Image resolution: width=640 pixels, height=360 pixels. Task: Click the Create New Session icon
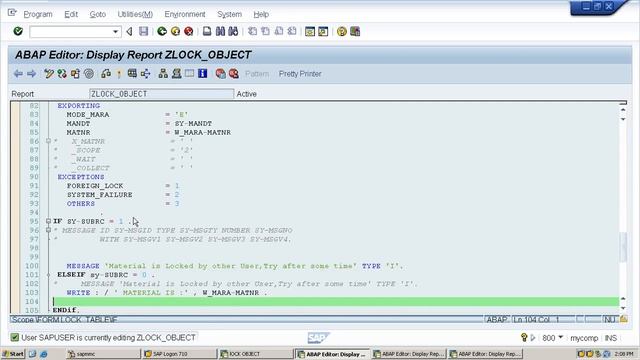coord(310,31)
